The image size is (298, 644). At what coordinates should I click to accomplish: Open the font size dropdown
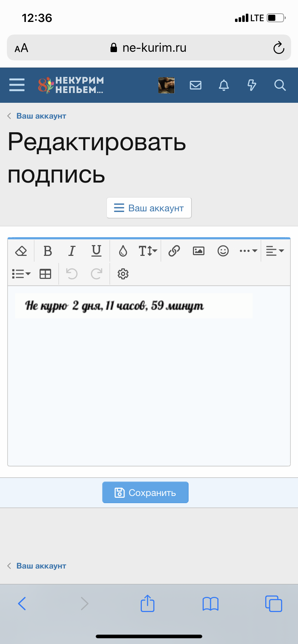(148, 251)
